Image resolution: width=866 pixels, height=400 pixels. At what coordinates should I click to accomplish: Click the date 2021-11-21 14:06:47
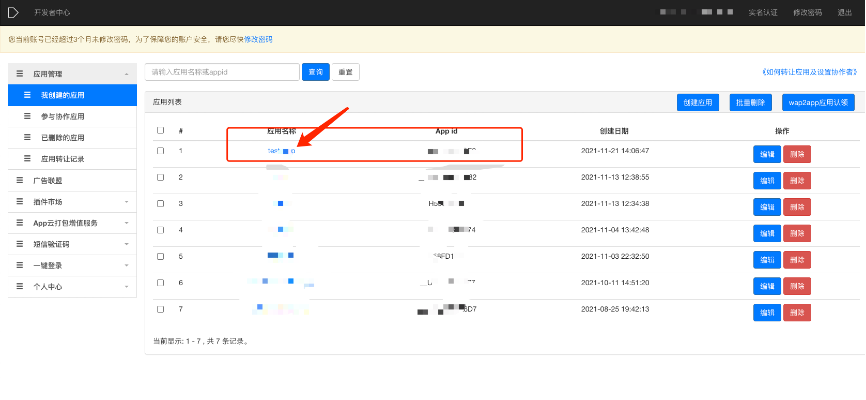[x=615, y=151]
